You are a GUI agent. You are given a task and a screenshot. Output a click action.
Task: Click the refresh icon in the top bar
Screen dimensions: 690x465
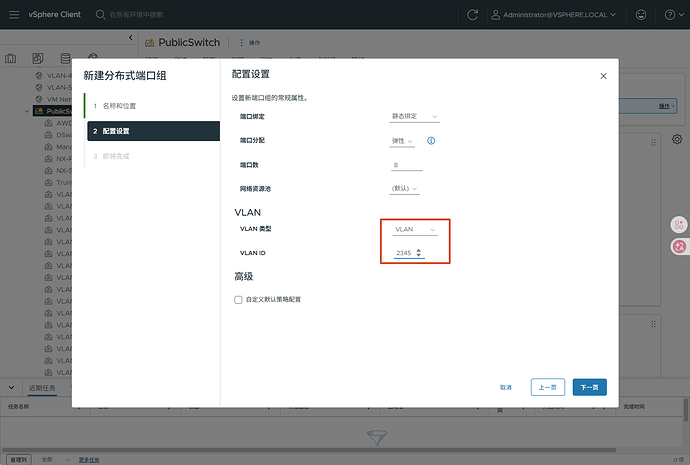click(473, 15)
